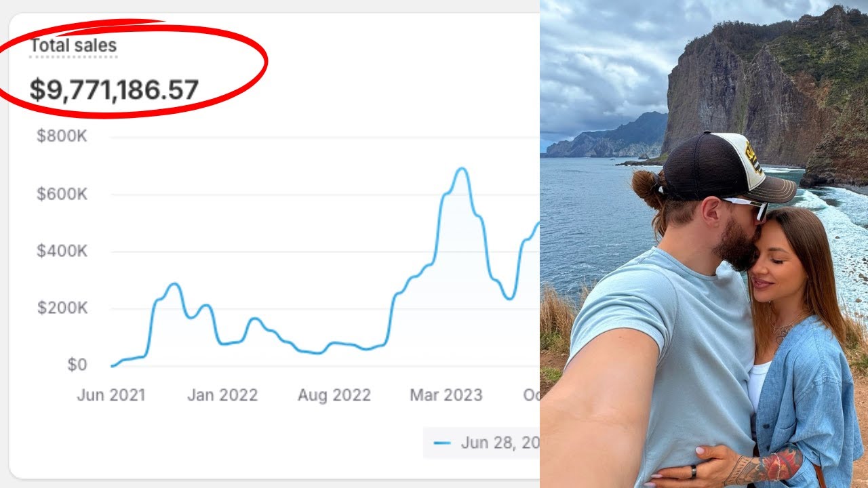Click the black ring on woman's finger
Viewport: 868px width, 488px height.
click(x=694, y=472)
